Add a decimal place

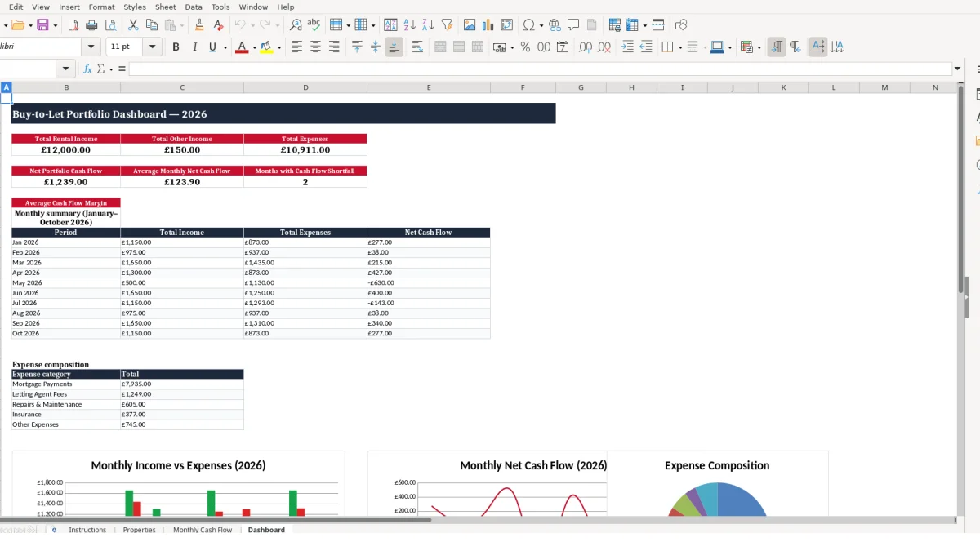[586, 47]
